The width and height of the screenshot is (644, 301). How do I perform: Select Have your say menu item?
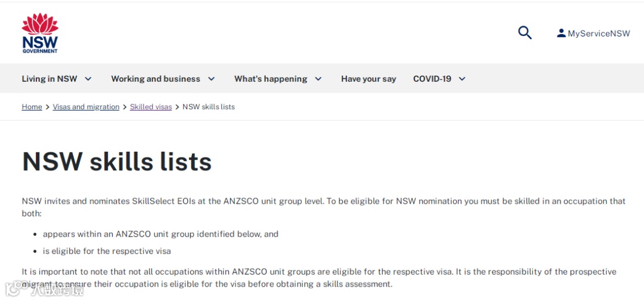(369, 79)
